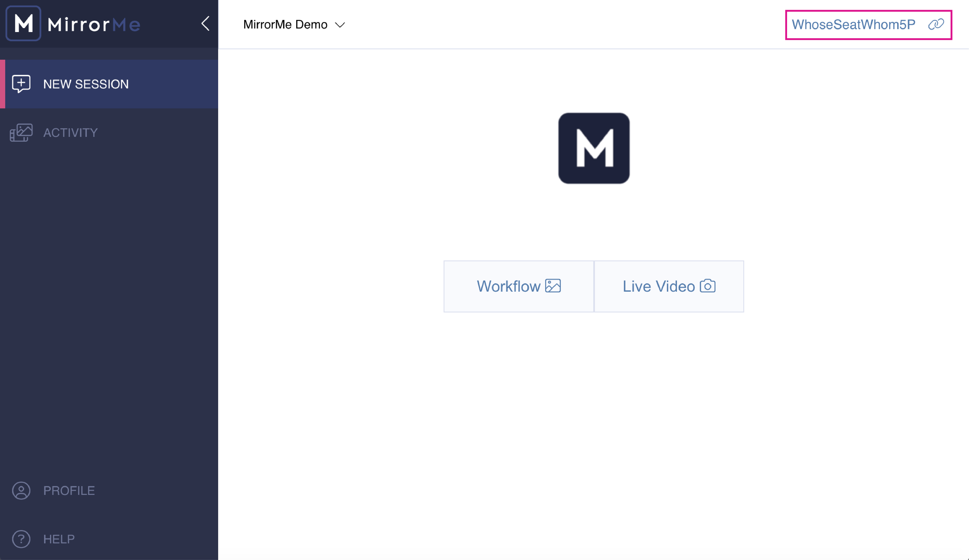This screenshot has width=969, height=560.
Task: Select NEW SESSION in the sidebar
Action: pyautogui.click(x=86, y=84)
